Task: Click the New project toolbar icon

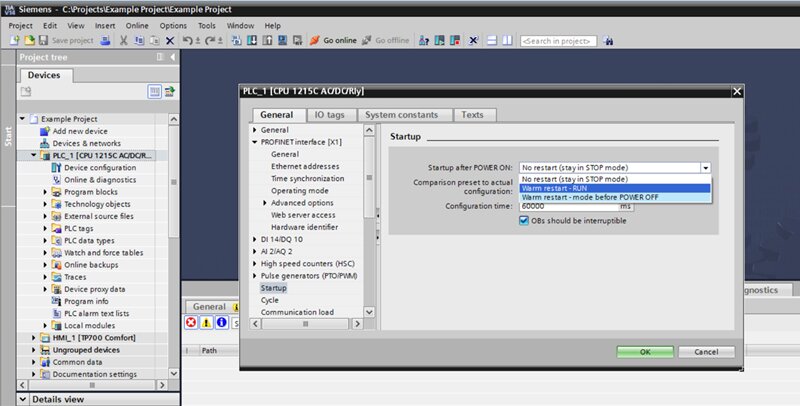Action: click(x=14, y=40)
